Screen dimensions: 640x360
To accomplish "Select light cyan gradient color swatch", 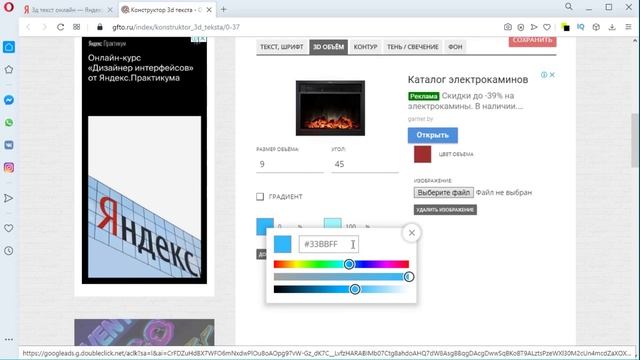I will pos(333,224).
